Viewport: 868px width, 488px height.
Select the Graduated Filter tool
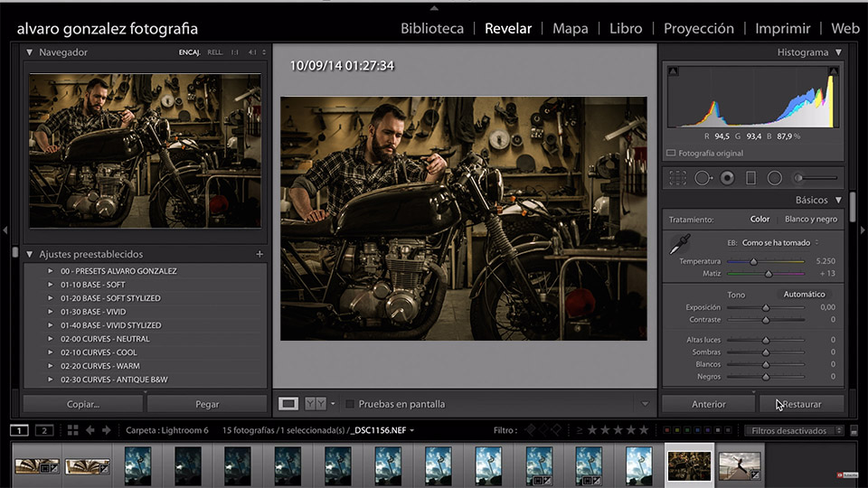750,178
